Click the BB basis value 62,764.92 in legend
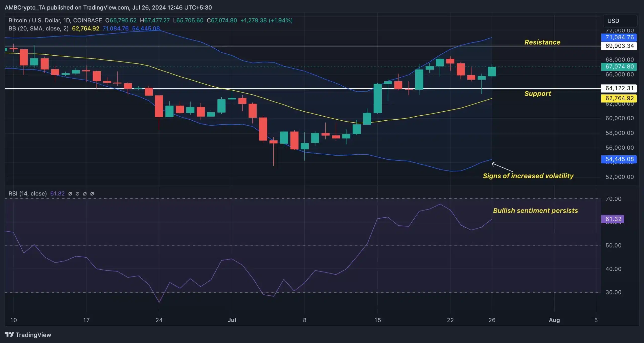The height and width of the screenshot is (343, 644). (86, 28)
